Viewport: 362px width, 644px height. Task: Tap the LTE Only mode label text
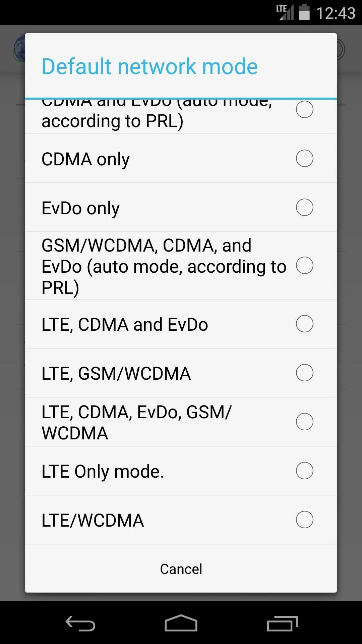tap(103, 472)
